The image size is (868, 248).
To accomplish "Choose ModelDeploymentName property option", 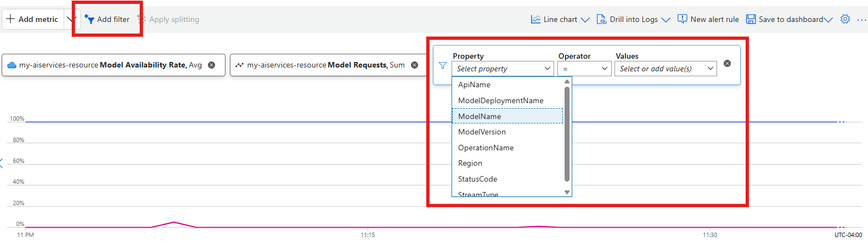I will (x=500, y=100).
